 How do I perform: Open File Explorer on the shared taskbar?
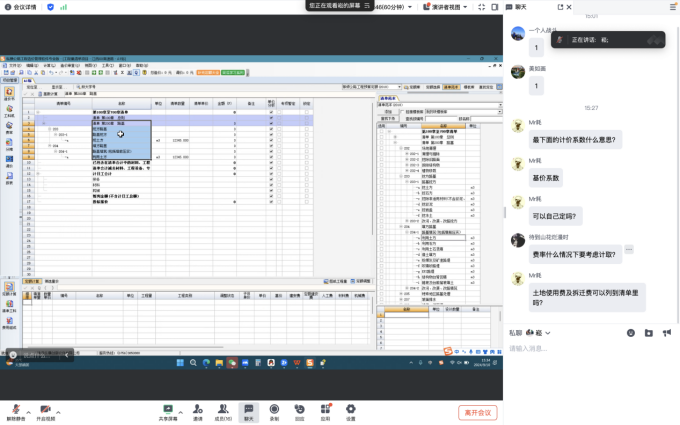219,363
